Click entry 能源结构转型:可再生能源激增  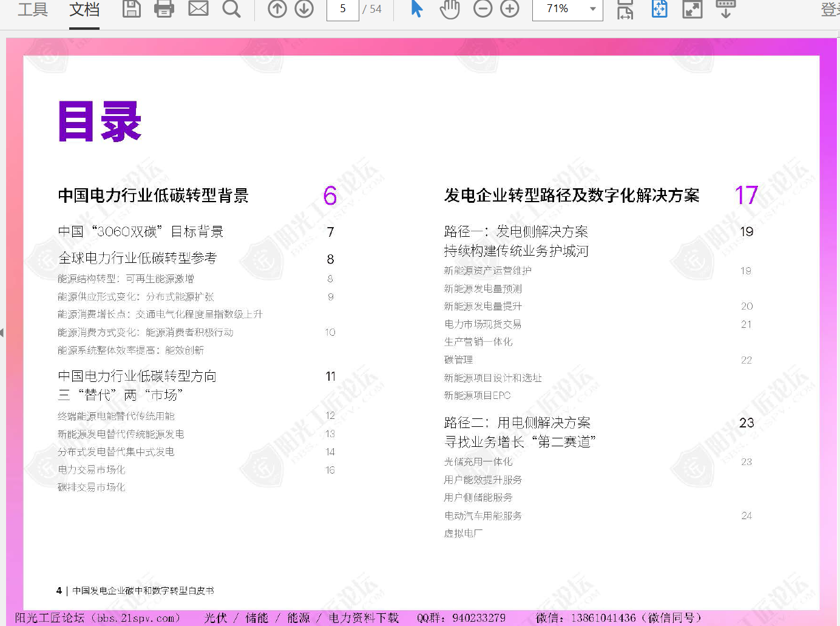pyautogui.click(x=126, y=279)
